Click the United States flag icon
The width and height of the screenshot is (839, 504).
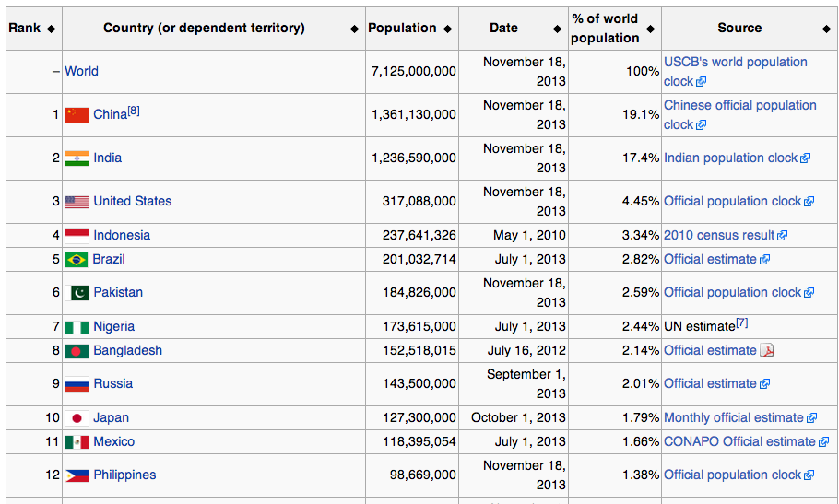tap(77, 202)
